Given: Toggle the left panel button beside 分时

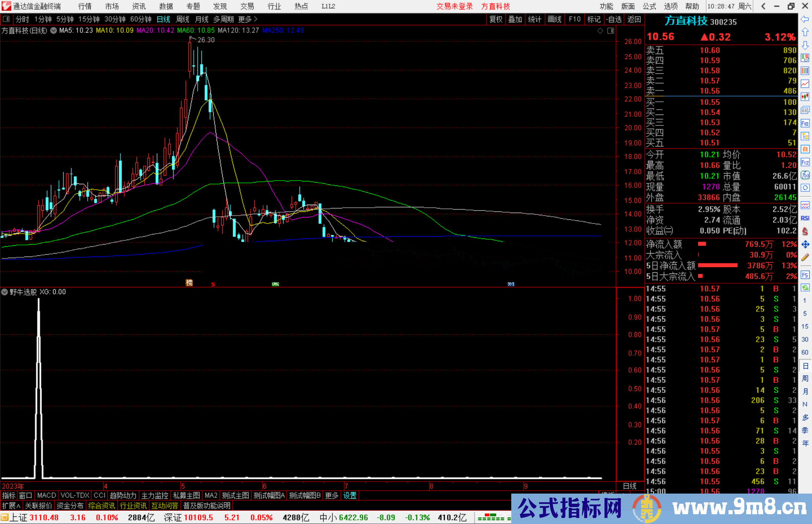Looking at the screenshot, I should 6,19.
